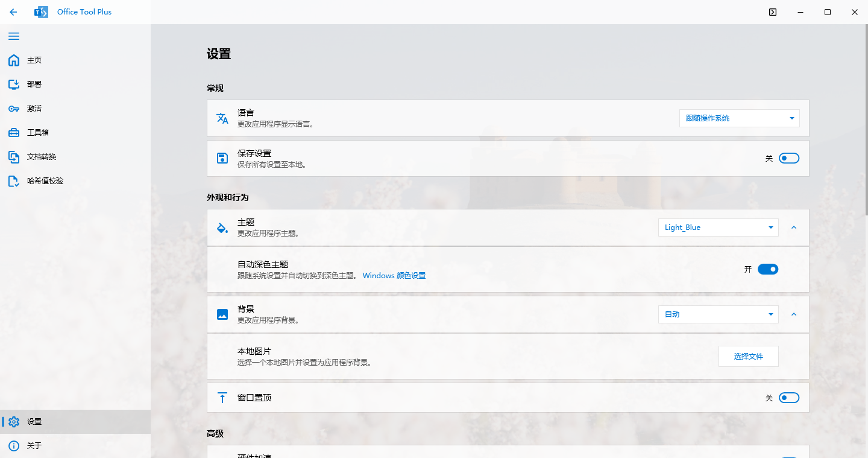Click the back arrow in title bar
Screen dimensions: 868x458
coord(13,12)
